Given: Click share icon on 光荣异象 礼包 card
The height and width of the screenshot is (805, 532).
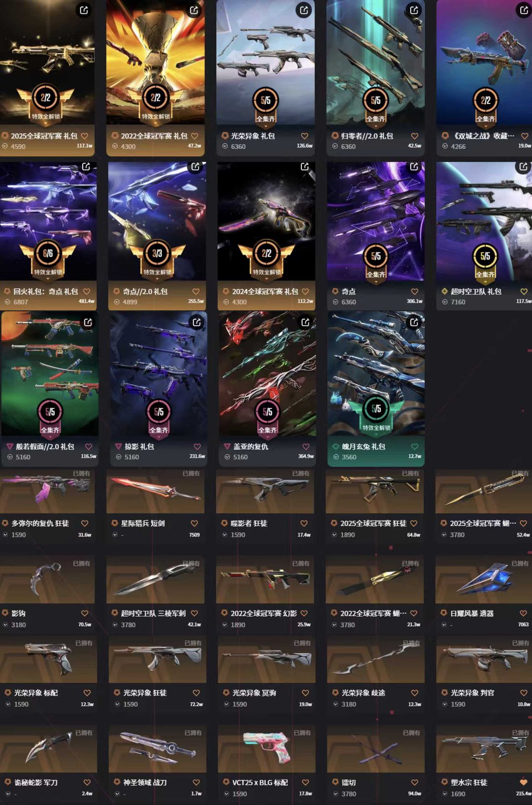Looking at the screenshot, I should pos(304,10).
